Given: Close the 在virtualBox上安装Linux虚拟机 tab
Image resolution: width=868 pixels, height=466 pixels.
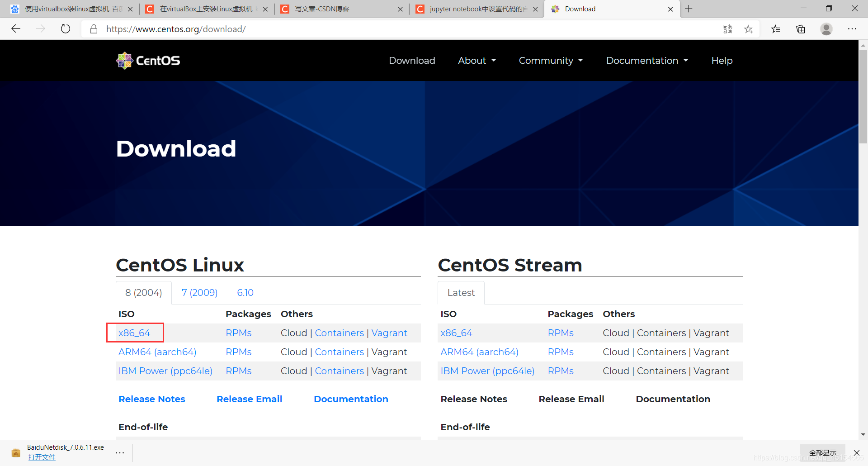Looking at the screenshot, I should pos(265,9).
